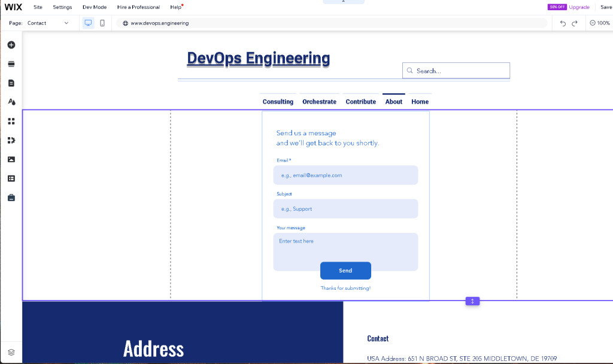Viewport: 613px width, 364px height.
Task: Click the Subject input field
Action: (x=345, y=209)
